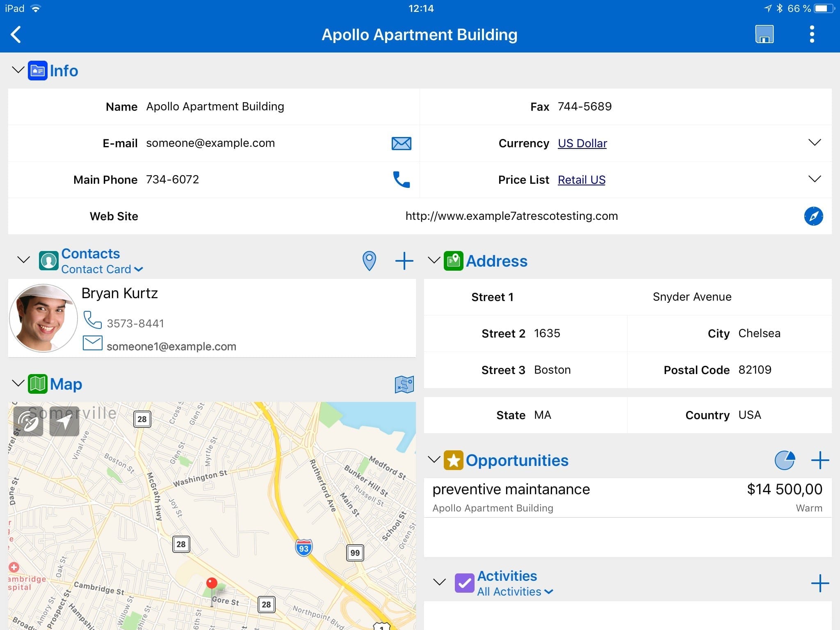Add a new contact with the plus icon
This screenshot has width=840, height=630.
click(404, 261)
